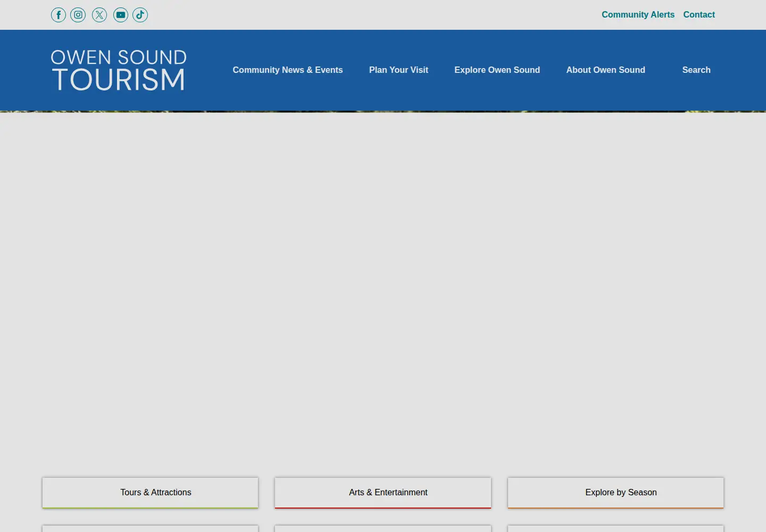The width and height of the screenshot is (766, 532).
Task: Open the YouTube social icon
Action: click(121, 15)
